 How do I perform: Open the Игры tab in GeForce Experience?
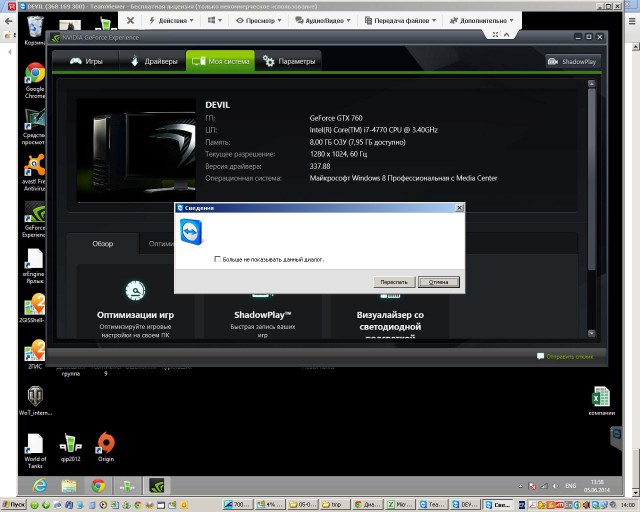click(x=86, y=61)
